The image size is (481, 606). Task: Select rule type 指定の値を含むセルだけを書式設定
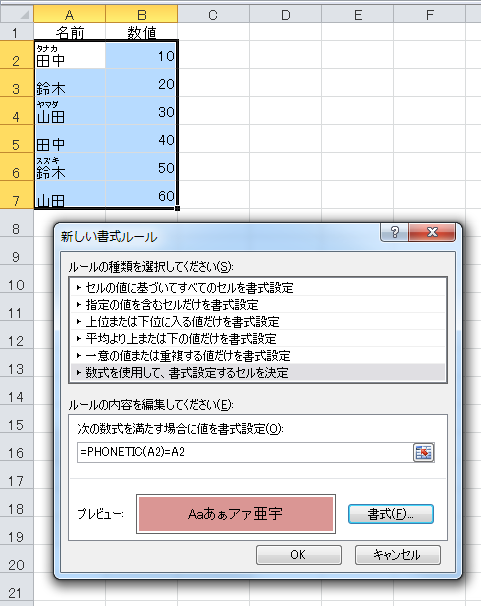click(x=258, y=305)
